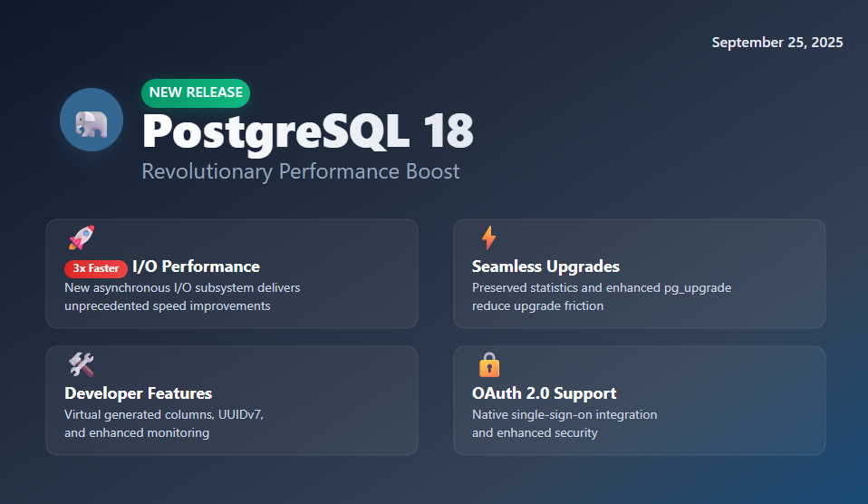Click the PostgreSQL elephant logo icon

pyautogui.click(x=92, y=121)
